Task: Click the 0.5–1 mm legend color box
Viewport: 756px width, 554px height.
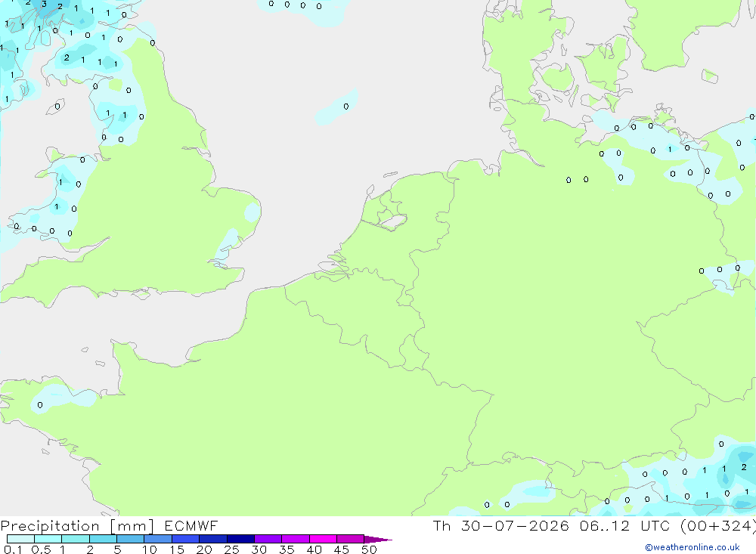Action: pyautogui.click(x=48, y=539)
